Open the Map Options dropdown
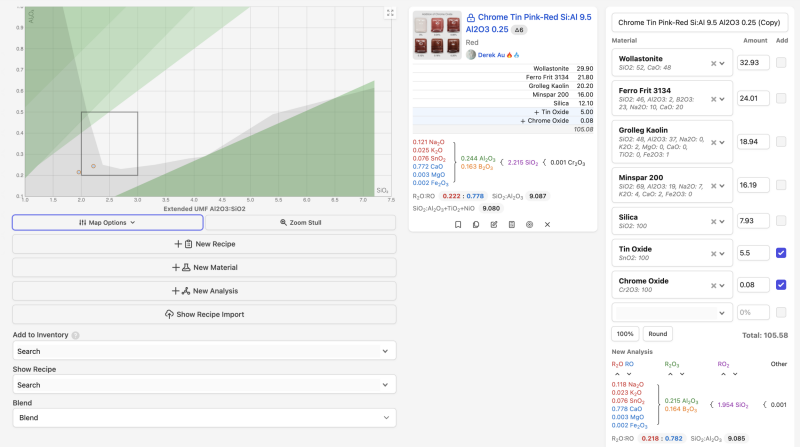Screen dimensions: 800x447 click(x=108, y=222)
